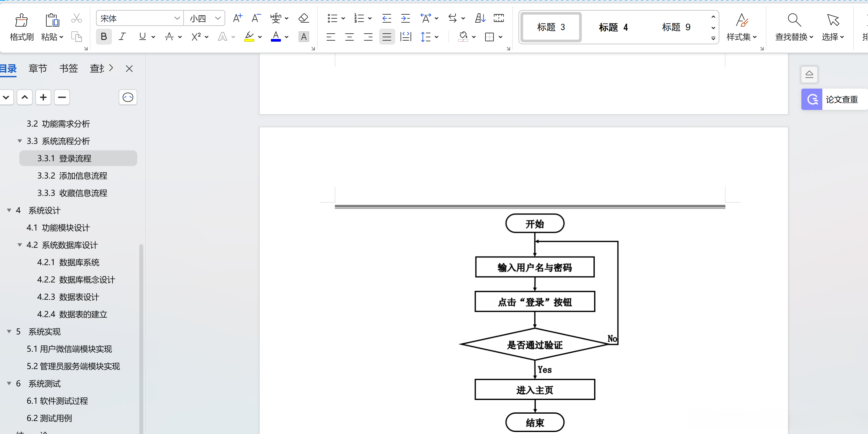Open the 论文查重 panel on the right

pos(833,99)
